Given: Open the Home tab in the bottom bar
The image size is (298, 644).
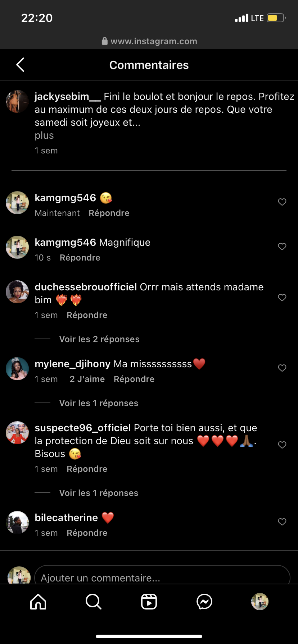Looking at the screenshot, I should click(x=38, y=602).
